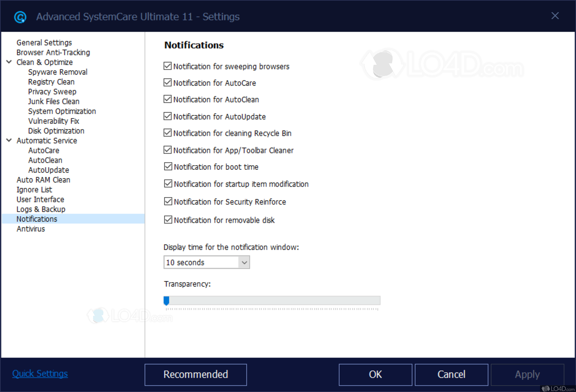
Task: Open AutoUpdate settings in sidebar
Action: [x=49, y=170]
